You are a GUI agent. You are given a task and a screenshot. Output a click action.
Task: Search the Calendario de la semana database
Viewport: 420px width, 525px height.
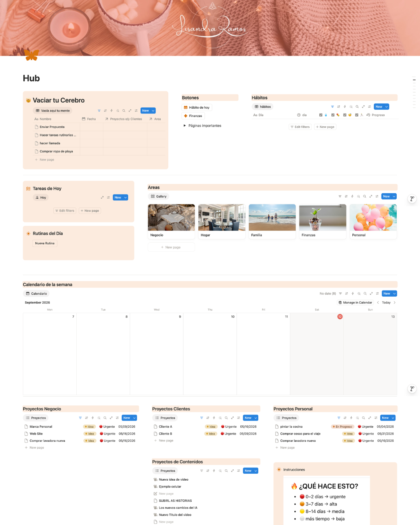pos(365,294)
